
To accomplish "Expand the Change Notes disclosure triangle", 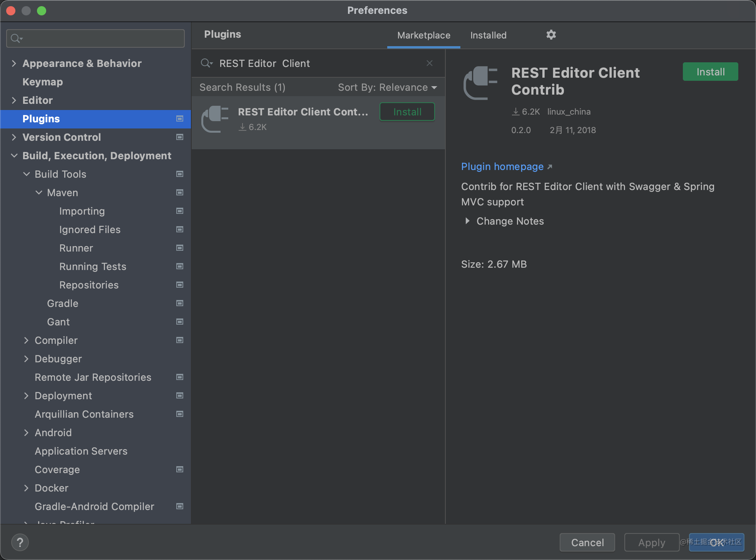I will [467, 221].
